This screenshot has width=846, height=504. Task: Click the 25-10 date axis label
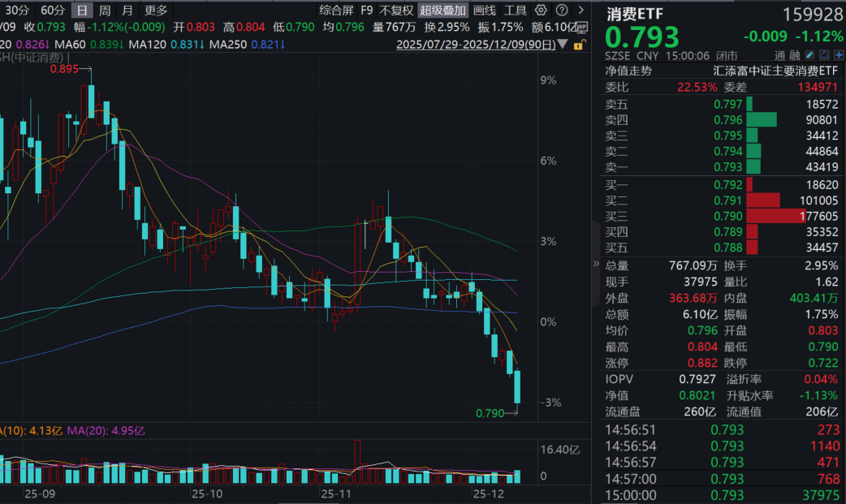[x=207, y=493]
